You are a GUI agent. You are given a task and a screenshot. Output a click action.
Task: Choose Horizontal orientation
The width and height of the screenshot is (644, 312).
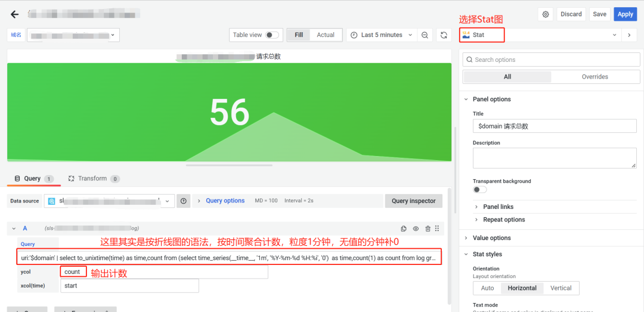click(x=522, y=288)
